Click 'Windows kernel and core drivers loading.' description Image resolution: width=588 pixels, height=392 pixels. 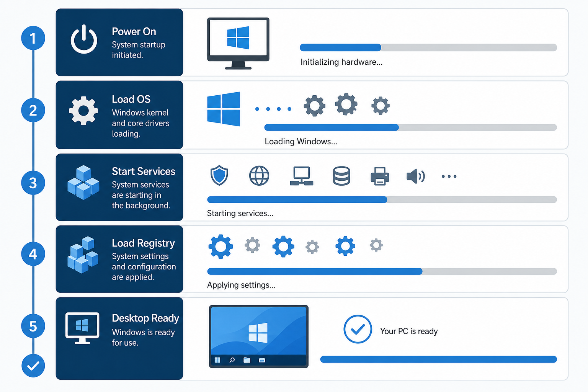point(140,123)
